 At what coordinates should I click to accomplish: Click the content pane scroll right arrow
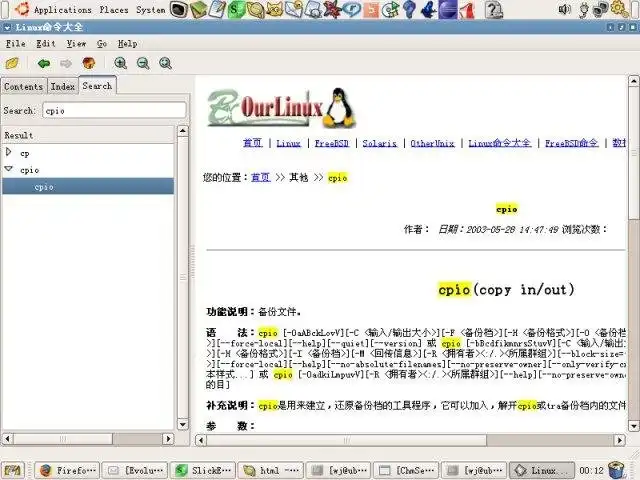point(620,440)
